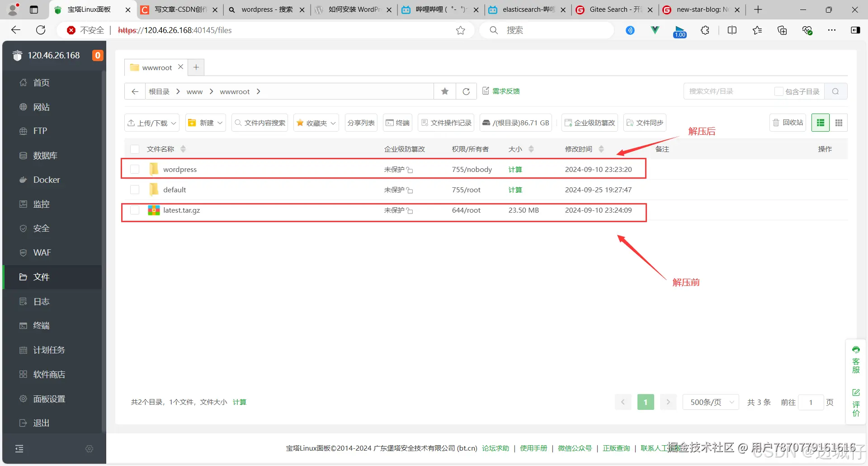The width and height of the screenshot is (868, 466).
Task: Click the lock icon in default row
Action: click(410, 190)
